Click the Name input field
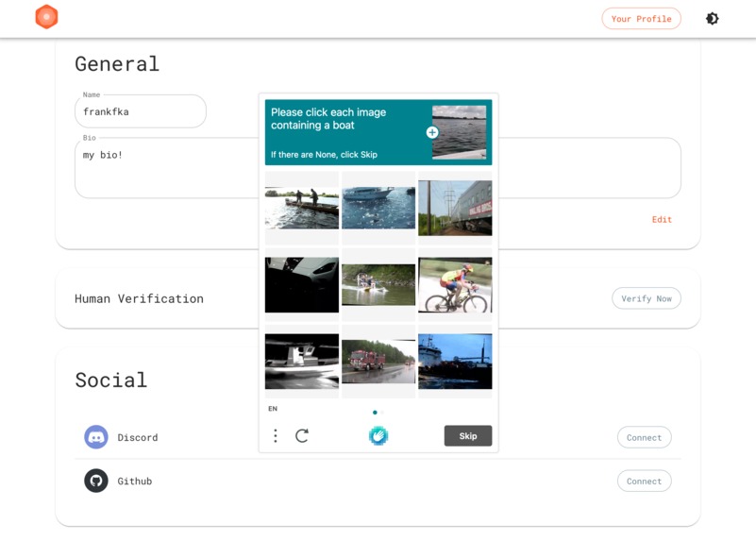 tap(141, 111)
